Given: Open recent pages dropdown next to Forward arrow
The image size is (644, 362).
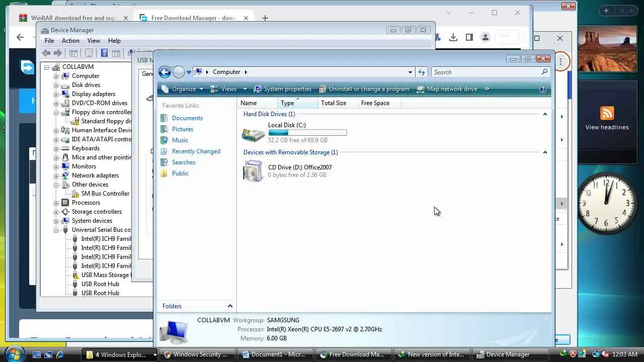Looking at the screenshot, I should (x=189, y=72).
